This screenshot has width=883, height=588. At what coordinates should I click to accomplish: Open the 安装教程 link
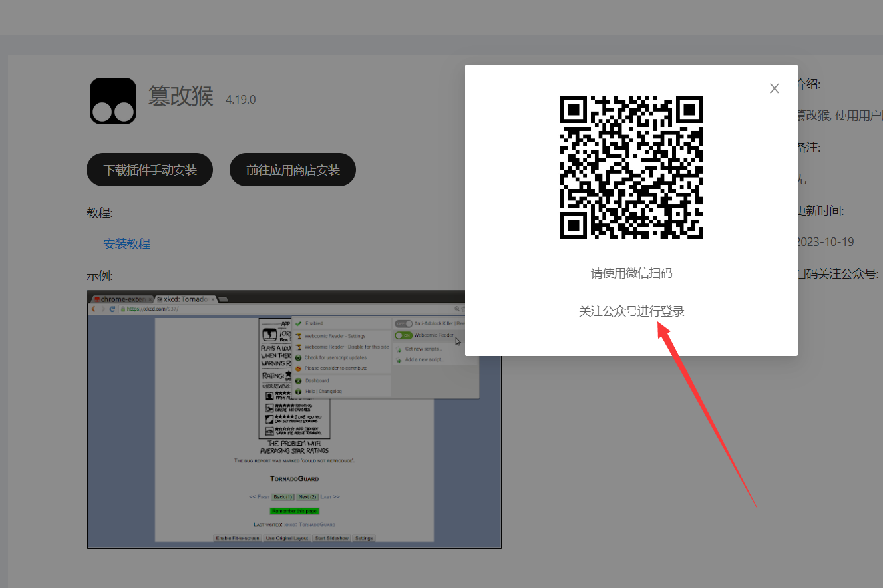[126, 244]
